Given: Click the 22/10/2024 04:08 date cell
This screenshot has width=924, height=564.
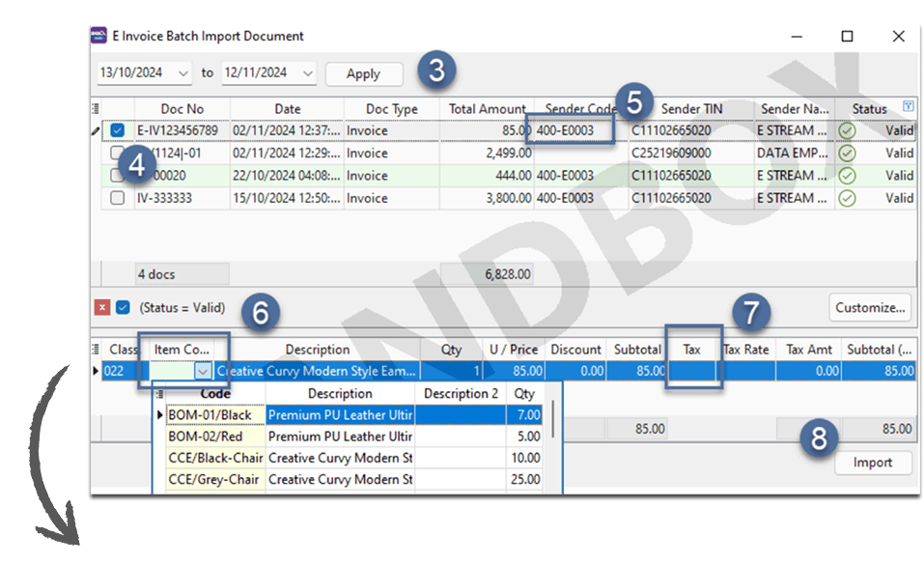Looking at the screenshot, I should click(x=287, y=176).
